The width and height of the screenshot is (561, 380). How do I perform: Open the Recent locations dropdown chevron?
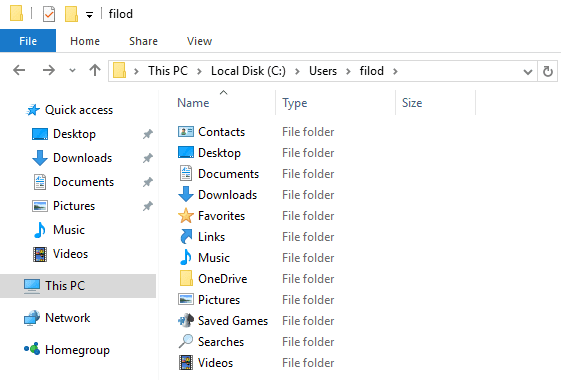(72, 70)
